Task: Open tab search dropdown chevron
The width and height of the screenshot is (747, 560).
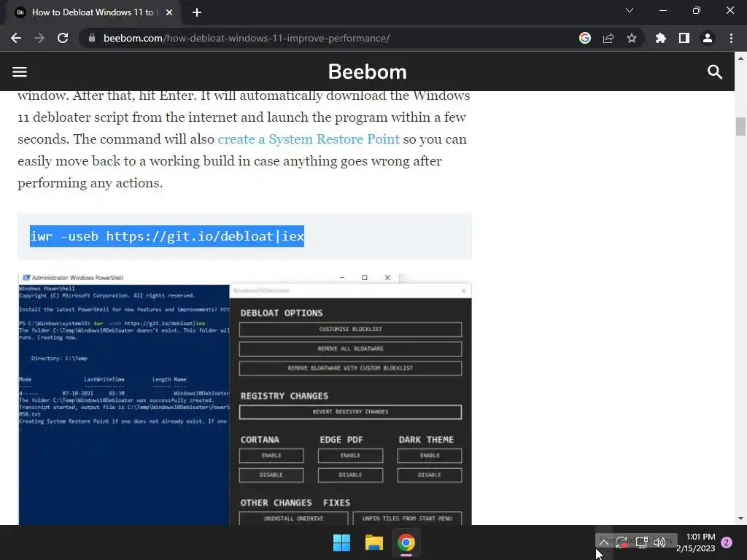Action: (x=630, y=10)
